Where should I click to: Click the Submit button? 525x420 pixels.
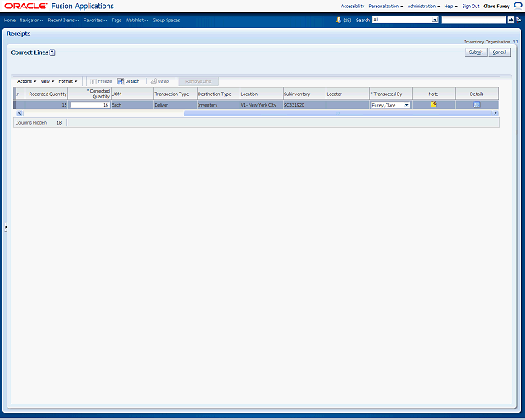(x=476, y=52)
